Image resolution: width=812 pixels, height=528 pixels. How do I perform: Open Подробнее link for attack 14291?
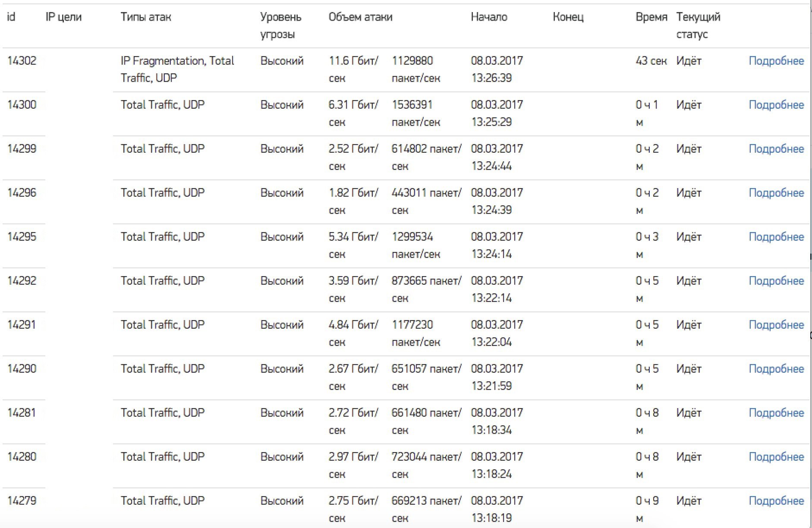point(776,325)
